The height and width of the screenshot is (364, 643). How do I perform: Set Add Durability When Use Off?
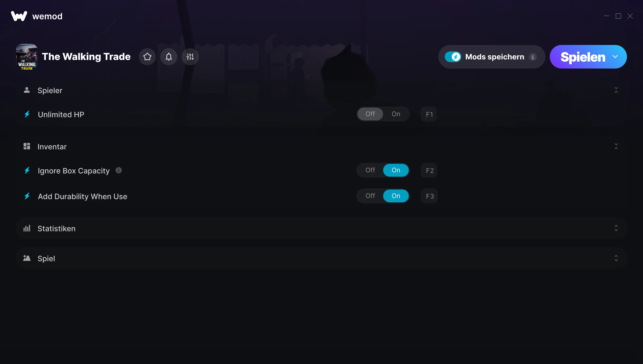click(x=370, y=196)
